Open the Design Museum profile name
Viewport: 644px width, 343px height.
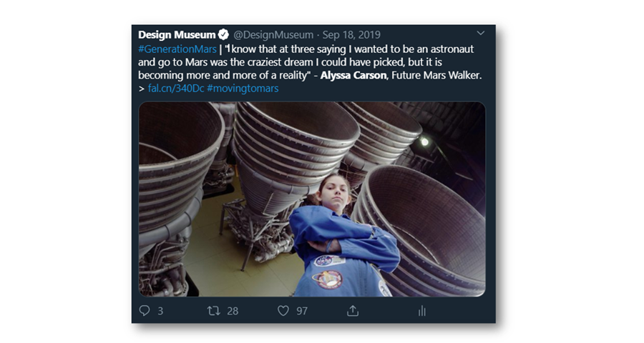(x=177, y=34)
